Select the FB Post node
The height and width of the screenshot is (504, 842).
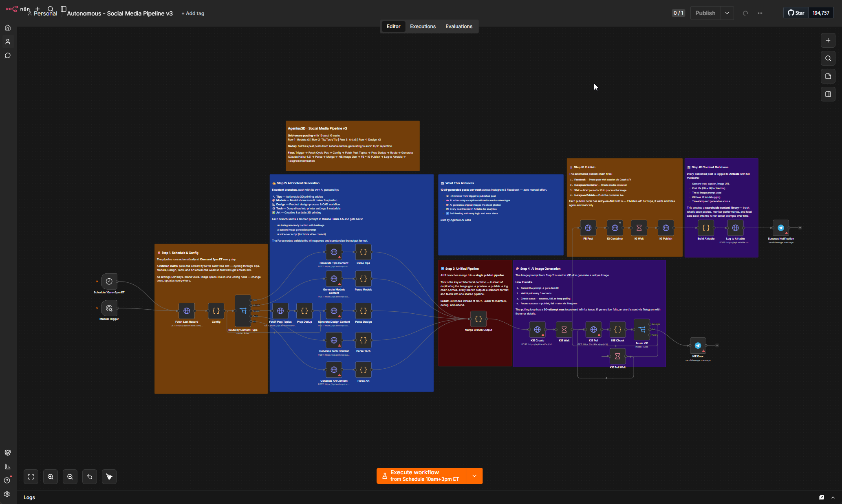pos(588,228)
